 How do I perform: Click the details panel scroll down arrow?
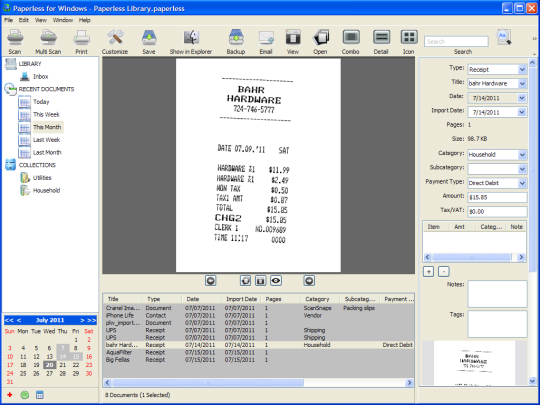coord(532,381)
